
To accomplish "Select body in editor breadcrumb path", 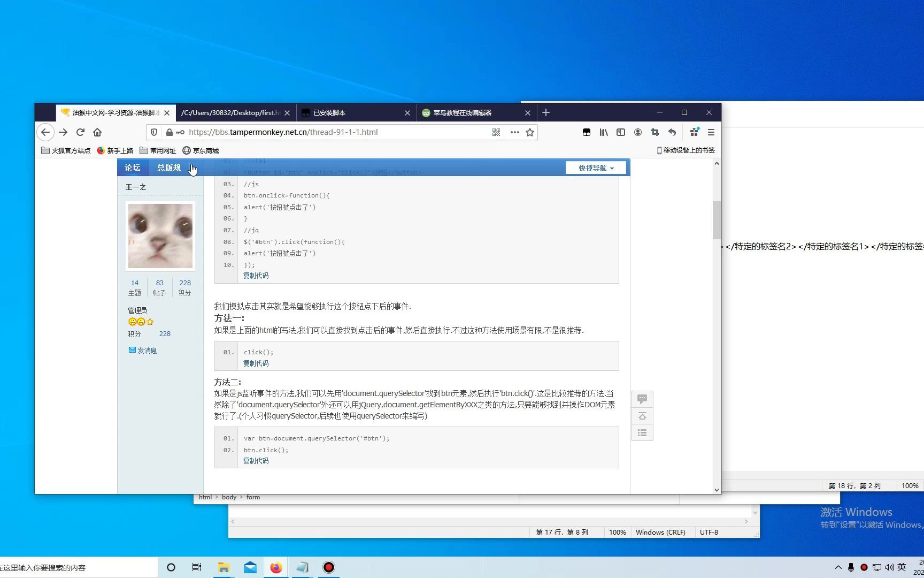I will coord(229,497).
